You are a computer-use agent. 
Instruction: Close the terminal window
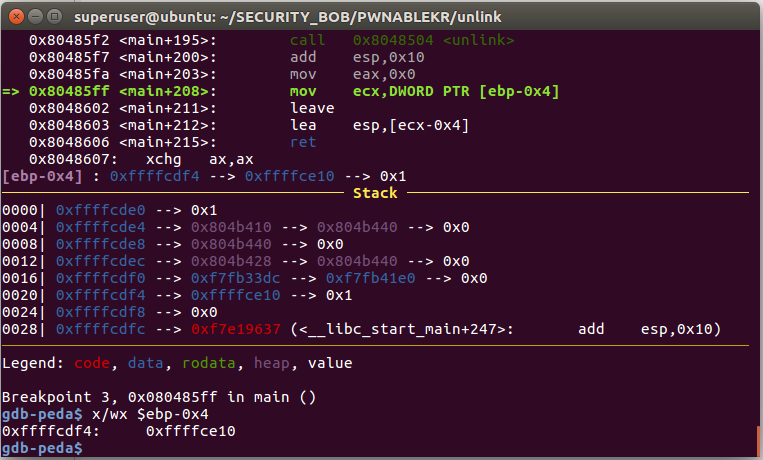coord(17,17)
